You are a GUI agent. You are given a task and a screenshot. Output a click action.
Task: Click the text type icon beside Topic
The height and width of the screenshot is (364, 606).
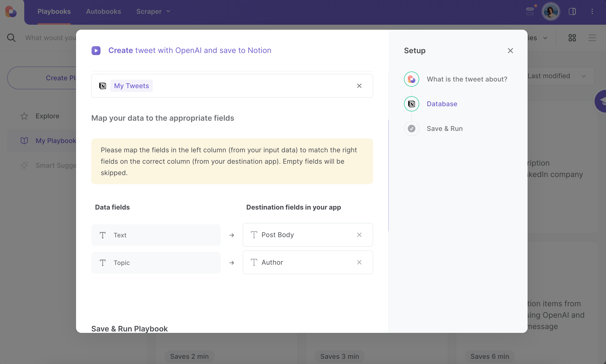click(x=103, y=263)
